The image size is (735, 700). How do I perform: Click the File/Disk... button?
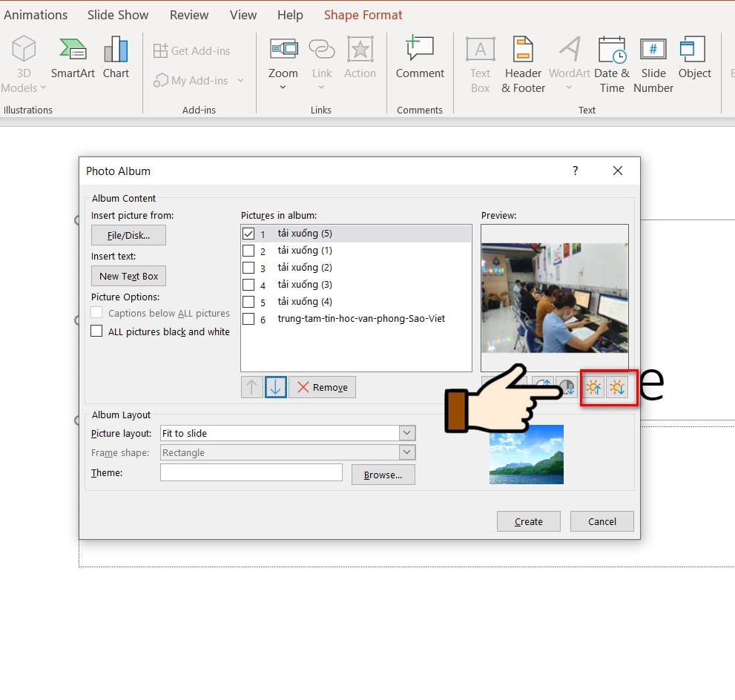128,235
